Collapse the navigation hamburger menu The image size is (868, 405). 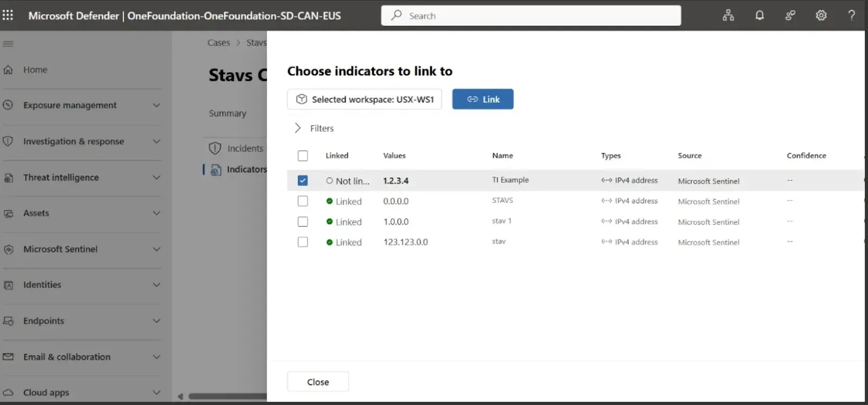[8, 44]
